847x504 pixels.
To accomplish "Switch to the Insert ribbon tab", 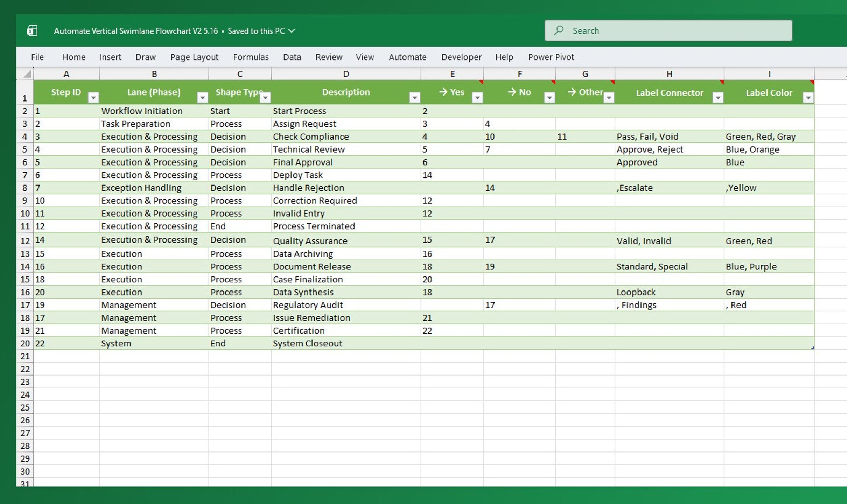I will [x=111, y=57].
